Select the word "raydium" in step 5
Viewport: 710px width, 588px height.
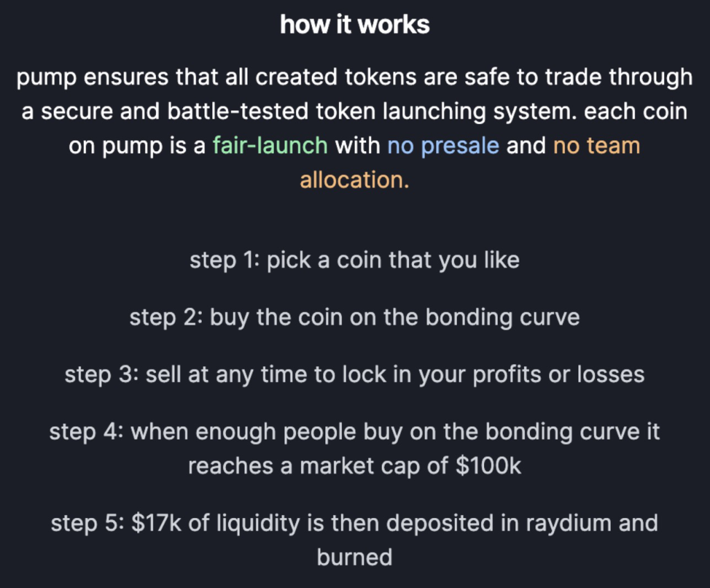569,524
